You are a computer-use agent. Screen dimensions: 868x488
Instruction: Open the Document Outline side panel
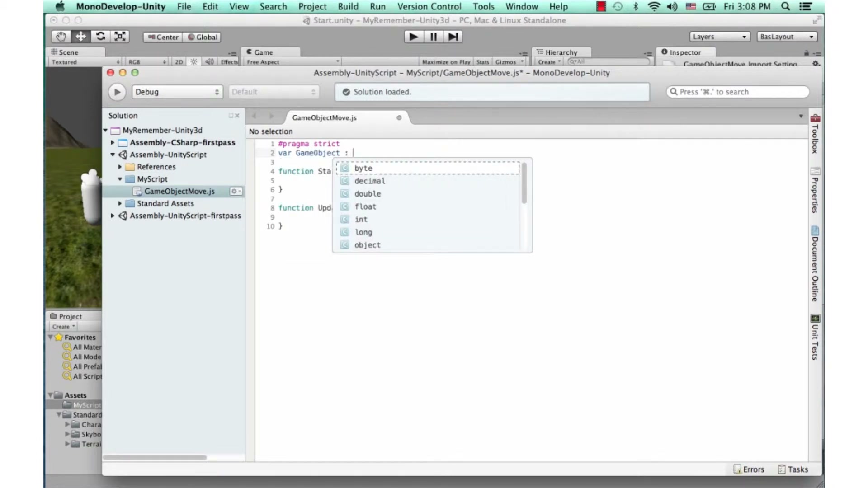pyautogui.click(x=815, y=263)
